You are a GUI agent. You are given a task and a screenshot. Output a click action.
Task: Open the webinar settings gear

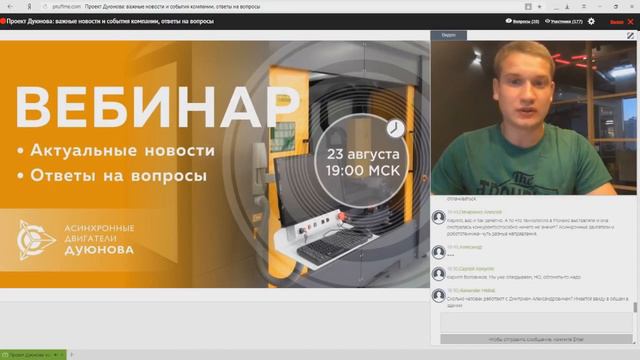591,21
